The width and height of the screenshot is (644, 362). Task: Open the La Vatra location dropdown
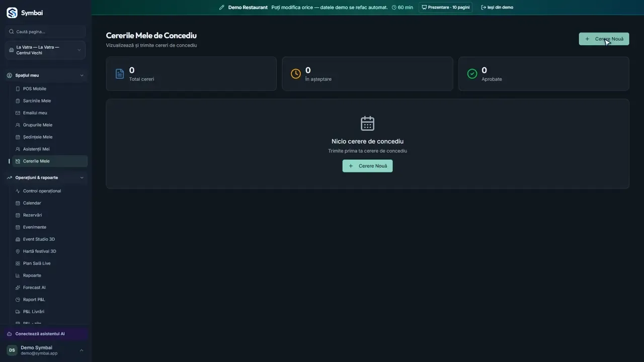pos(45,50)
